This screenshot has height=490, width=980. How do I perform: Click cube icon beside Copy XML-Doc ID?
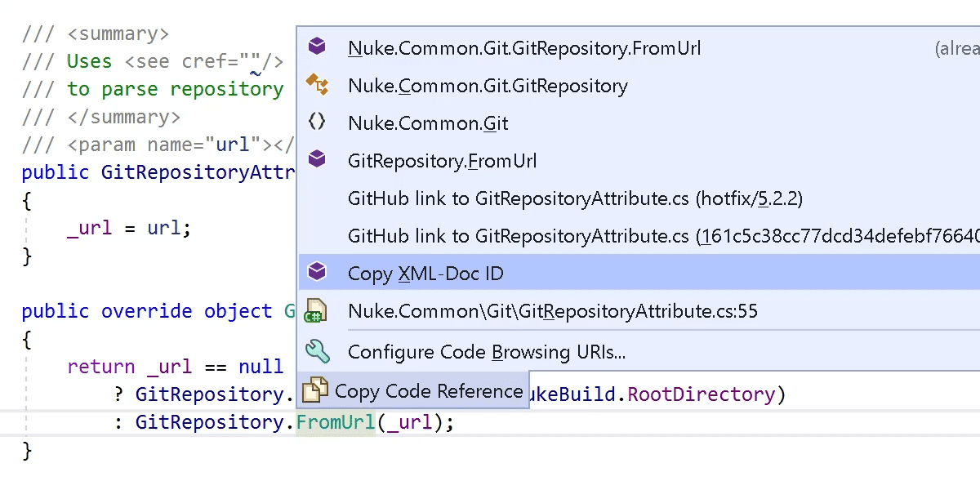pyautogui.click(x=317, y=272)
